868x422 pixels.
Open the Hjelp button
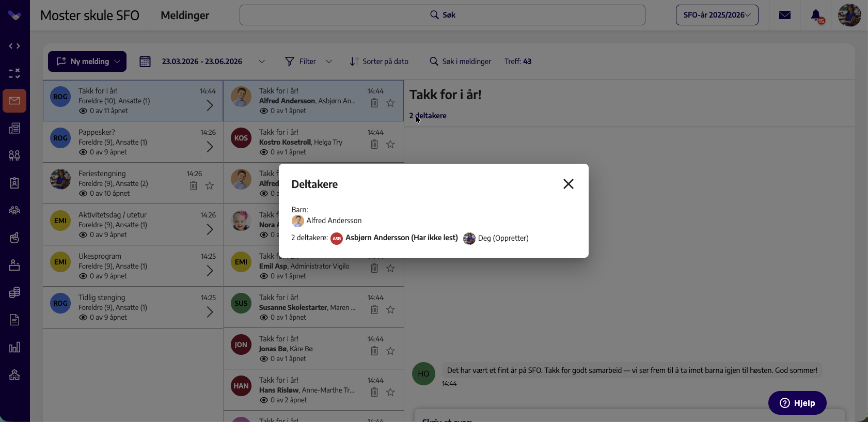[x=797, y=403]
